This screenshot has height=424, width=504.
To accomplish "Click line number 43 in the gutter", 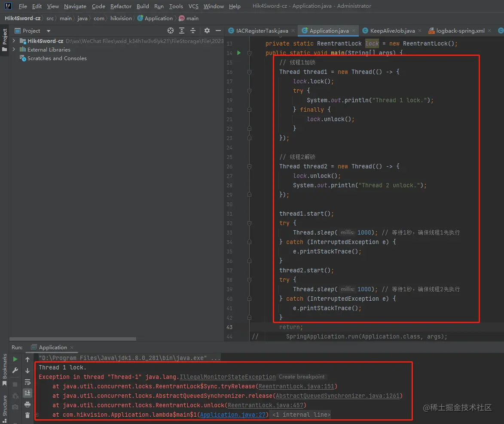I will pos(229,327).
